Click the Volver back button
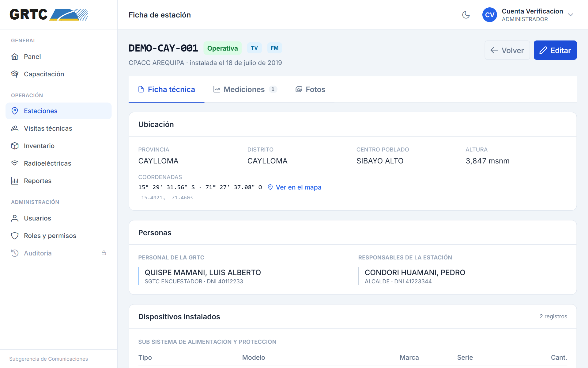 (x=507, y=50)
